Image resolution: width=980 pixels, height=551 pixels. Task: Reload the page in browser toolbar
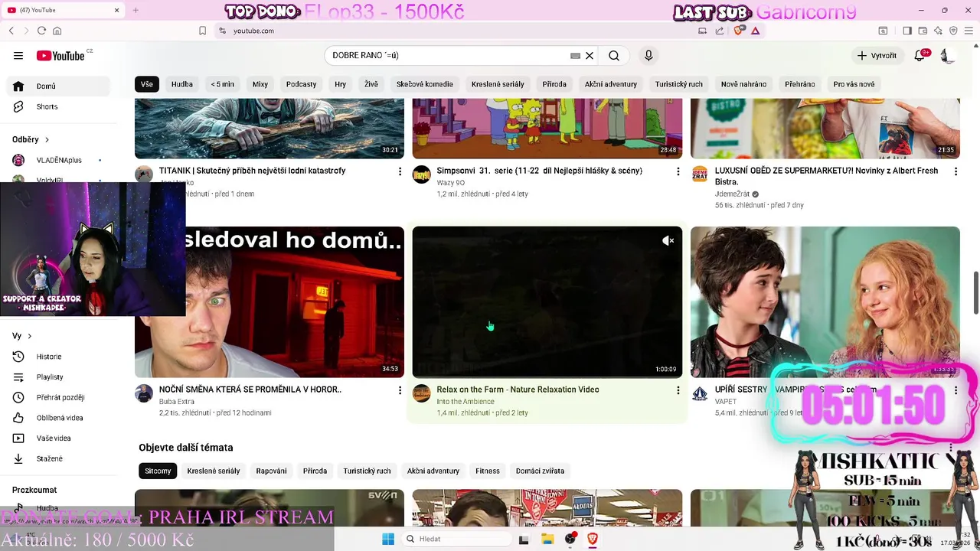[x=41, y=31]
